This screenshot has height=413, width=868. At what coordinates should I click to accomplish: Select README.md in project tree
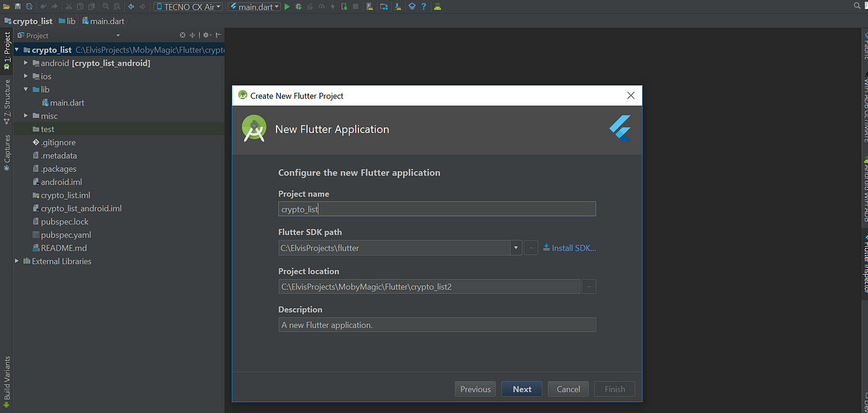pyautogui.click(x=59, y=248)
